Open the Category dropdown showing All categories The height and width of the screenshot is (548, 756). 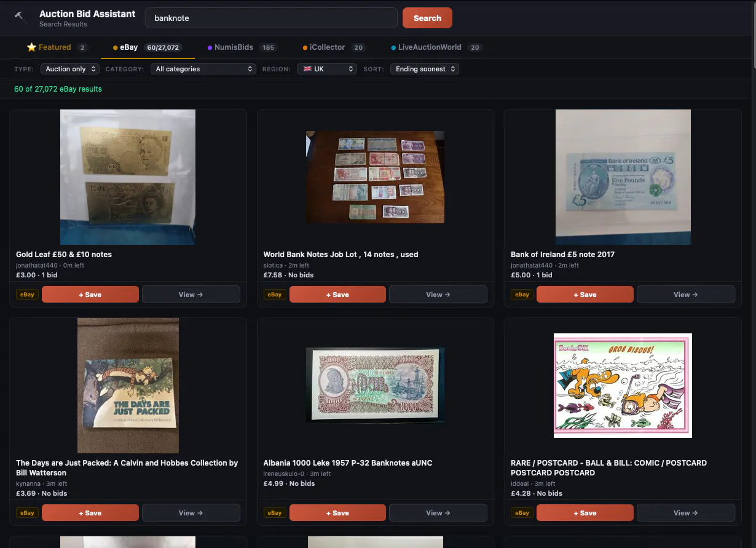click(203, 69)
